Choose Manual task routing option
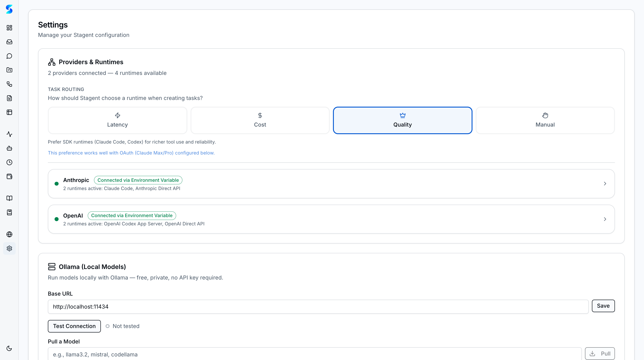 pos(545,120)
